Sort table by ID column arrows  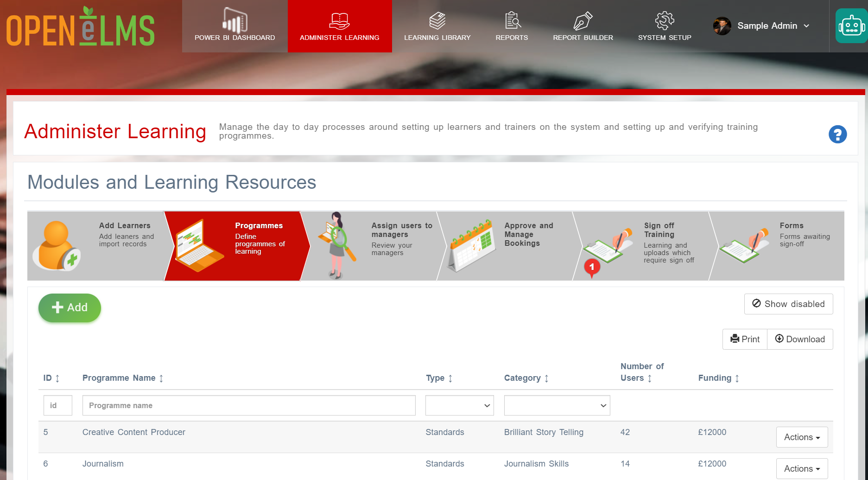pos(57,378)
